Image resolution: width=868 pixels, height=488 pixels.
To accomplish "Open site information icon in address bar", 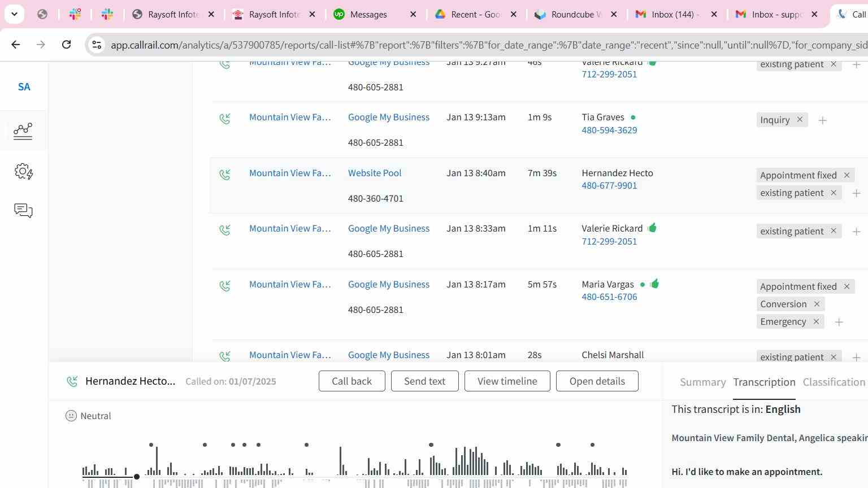I will point(97,45).
